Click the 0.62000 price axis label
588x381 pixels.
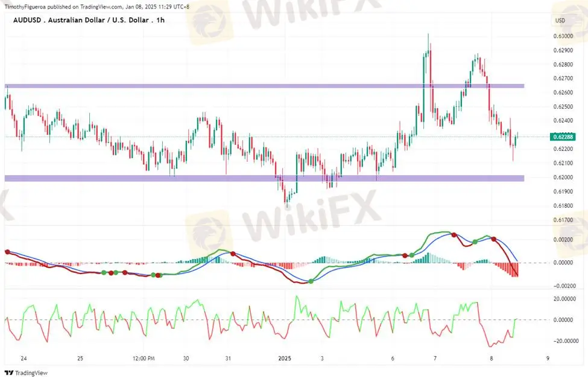[x=563, y=177]
